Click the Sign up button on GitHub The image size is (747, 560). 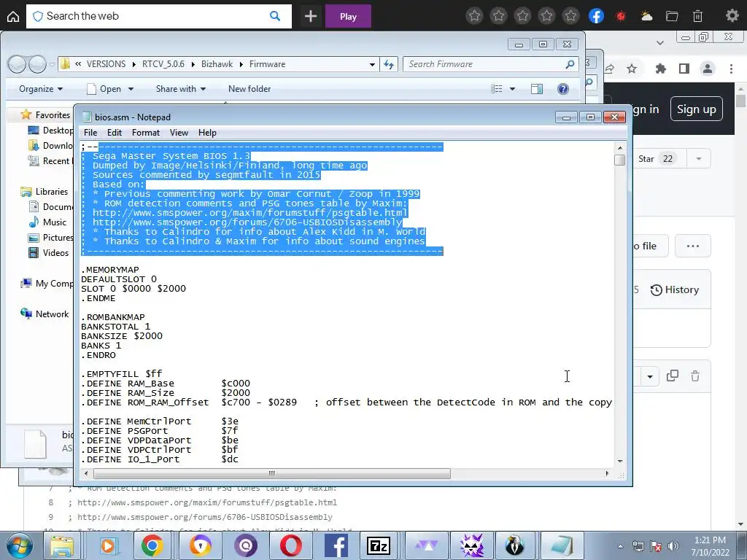click(x=696, y=109)
